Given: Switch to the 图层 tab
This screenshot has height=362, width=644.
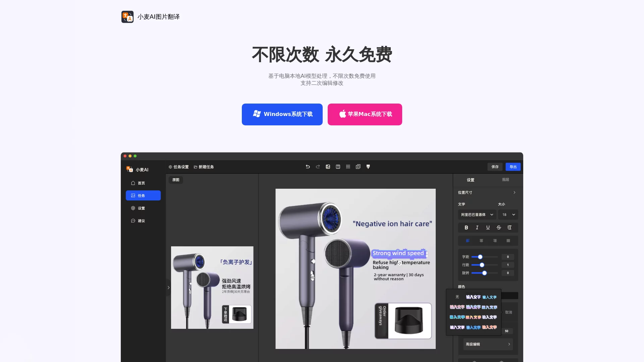Looking at the screenshot, I should (506, 180).
